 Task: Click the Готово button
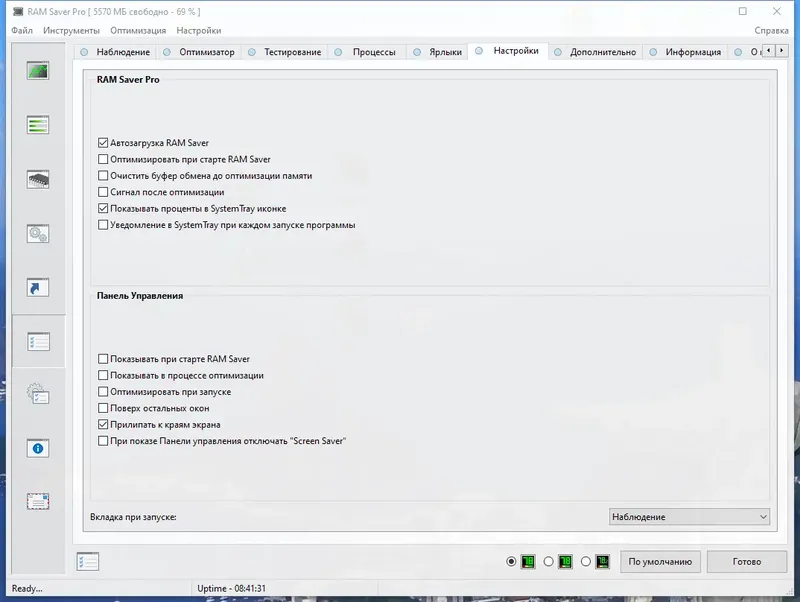pyautogui.click(x=747, y=561)
